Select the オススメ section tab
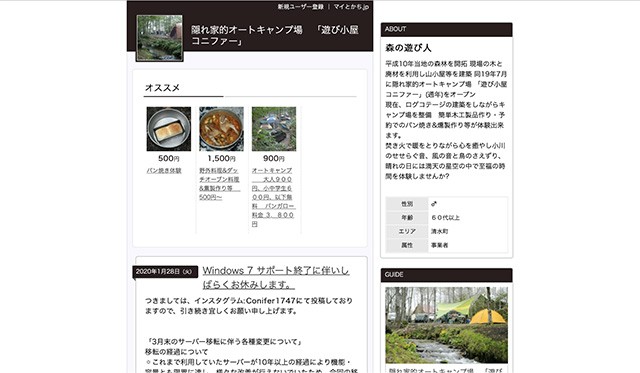Image resolution: width=640 pixels, height=373 pixels. (x=162, y=88)
